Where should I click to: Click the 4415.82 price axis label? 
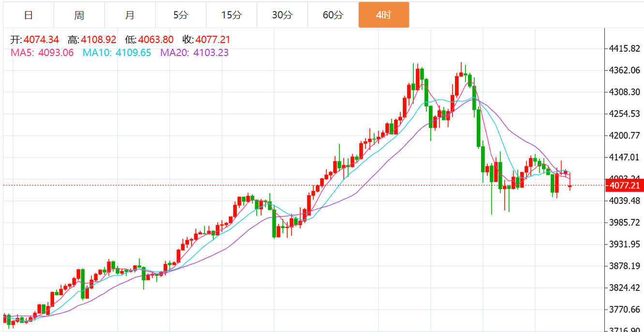point(625,48)
